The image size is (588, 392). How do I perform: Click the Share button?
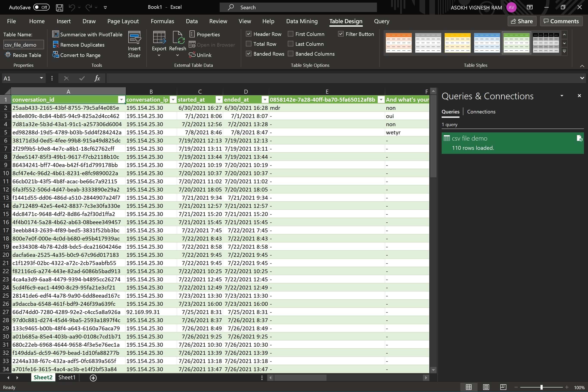tap(522, 21)
